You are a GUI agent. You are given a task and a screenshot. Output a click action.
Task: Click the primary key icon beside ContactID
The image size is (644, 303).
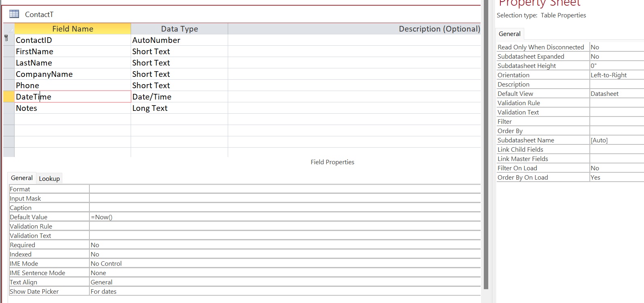6,38
